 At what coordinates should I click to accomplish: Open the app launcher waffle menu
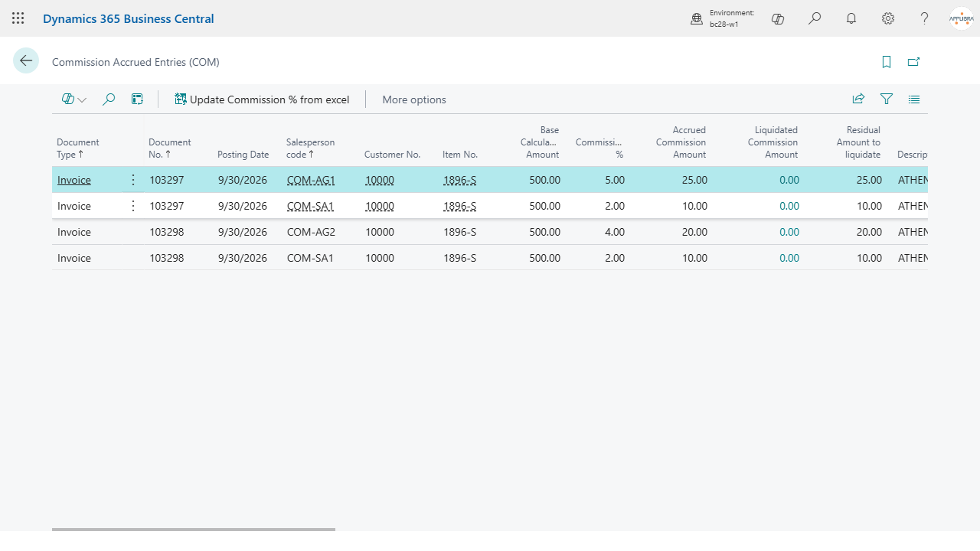18,18
